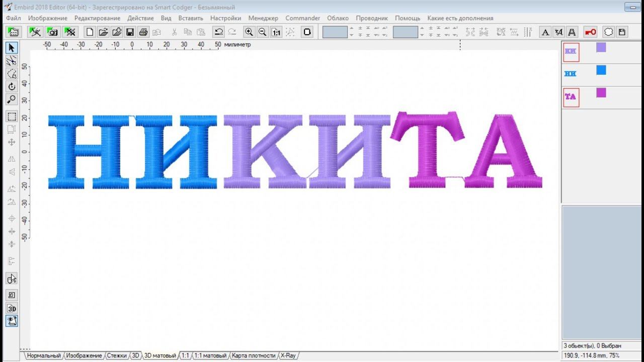644x362 pixels.
Task: Choose the dashed rectangle selection tool
Action: pyautogui.click(x=12, y=117)
